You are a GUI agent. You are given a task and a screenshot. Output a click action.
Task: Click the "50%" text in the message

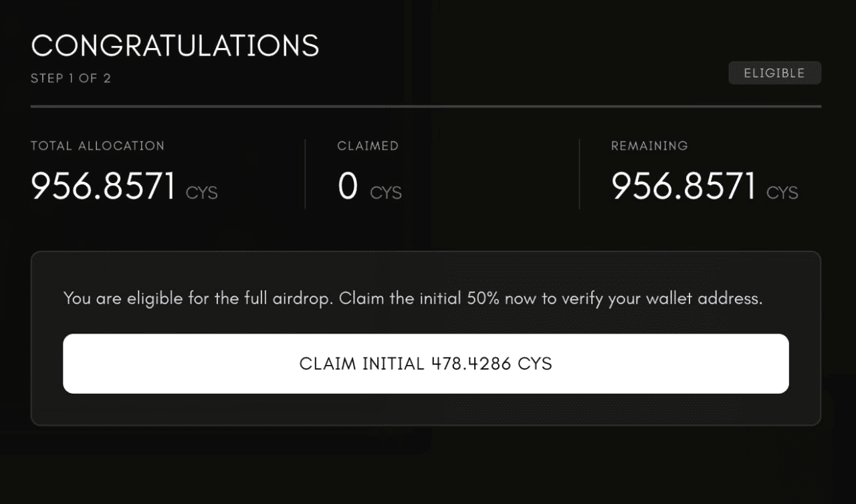click(482, 298)
